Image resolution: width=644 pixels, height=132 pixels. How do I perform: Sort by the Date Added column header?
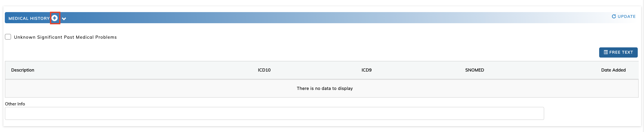[613, 70]
